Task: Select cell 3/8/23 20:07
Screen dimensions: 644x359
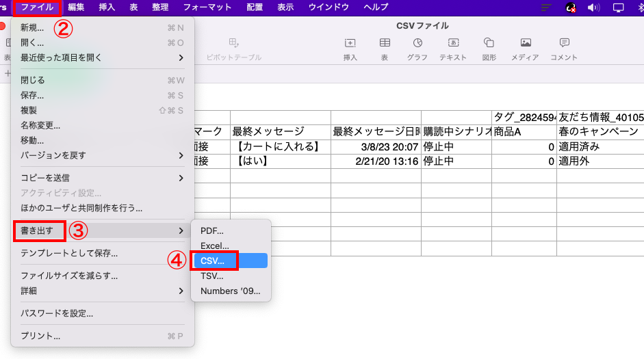Action: coord(376,147)
